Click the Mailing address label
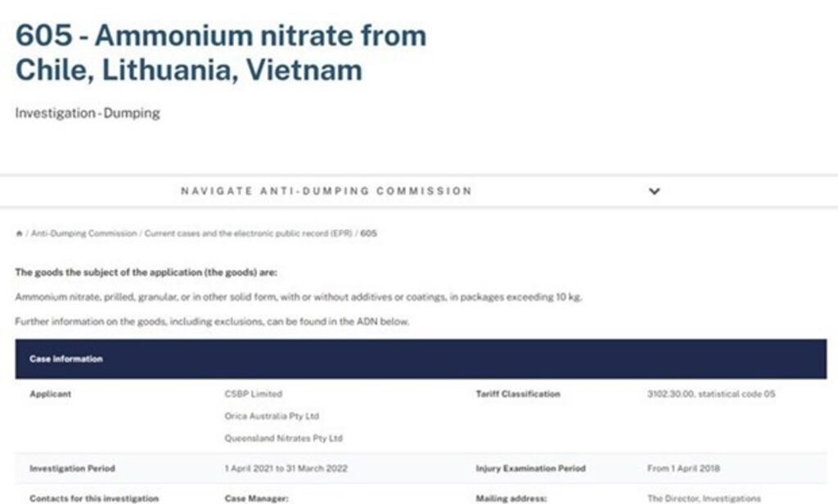This screenshot has width=838, height=504. (x=508, y=497)
